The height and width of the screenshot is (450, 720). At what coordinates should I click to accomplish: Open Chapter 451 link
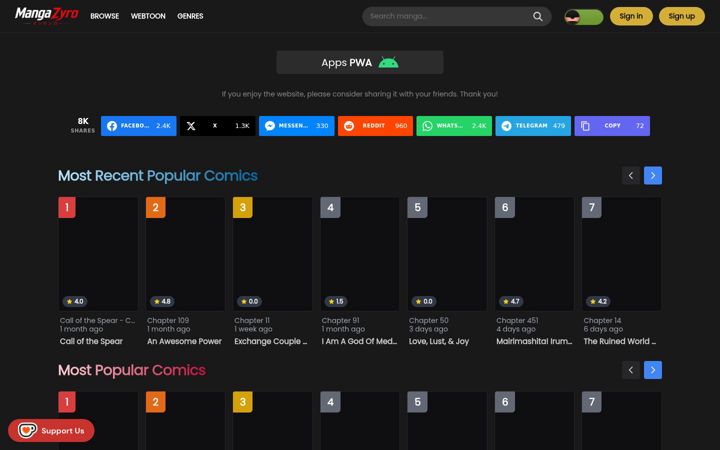(517, 321)
